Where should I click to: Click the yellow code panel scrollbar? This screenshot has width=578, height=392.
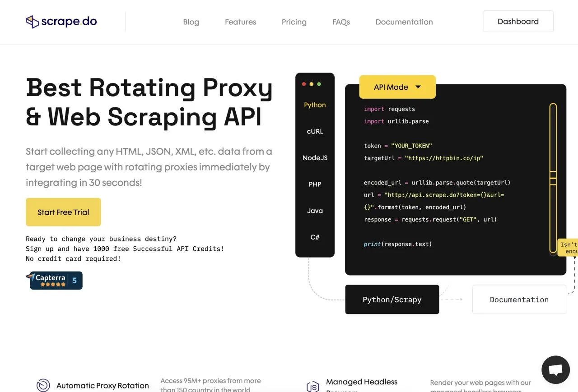(553, 178)
